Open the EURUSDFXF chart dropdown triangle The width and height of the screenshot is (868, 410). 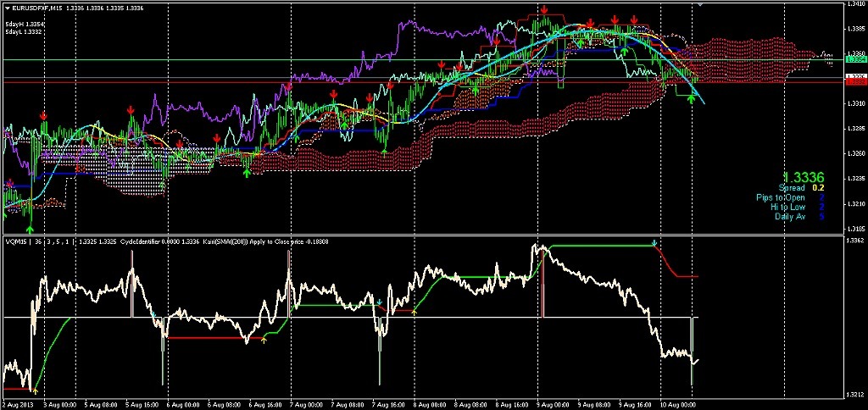pos(7,8)
